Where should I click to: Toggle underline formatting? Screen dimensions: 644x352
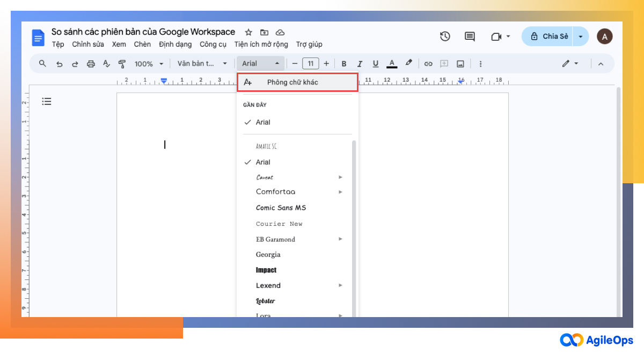375,63
